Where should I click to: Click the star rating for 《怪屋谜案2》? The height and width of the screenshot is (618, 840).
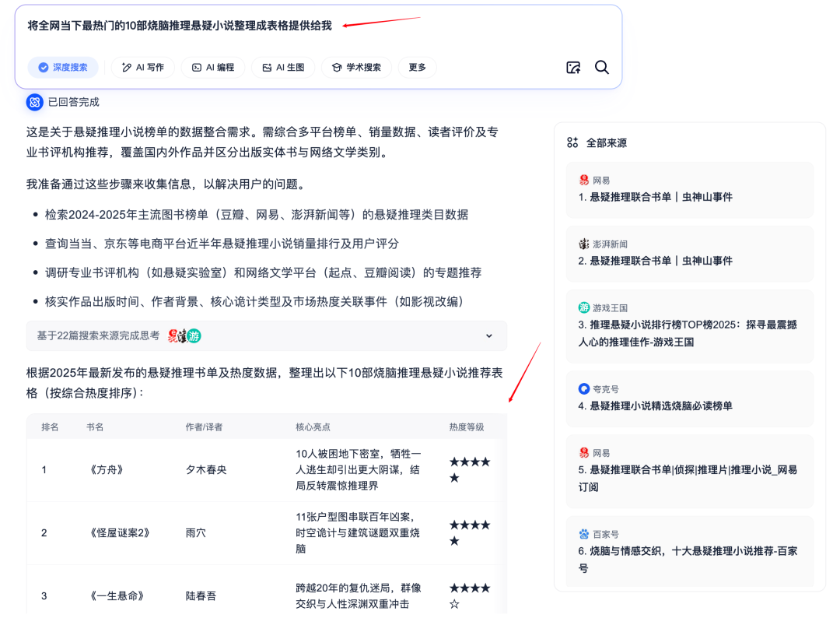click(x=470, y=533)
